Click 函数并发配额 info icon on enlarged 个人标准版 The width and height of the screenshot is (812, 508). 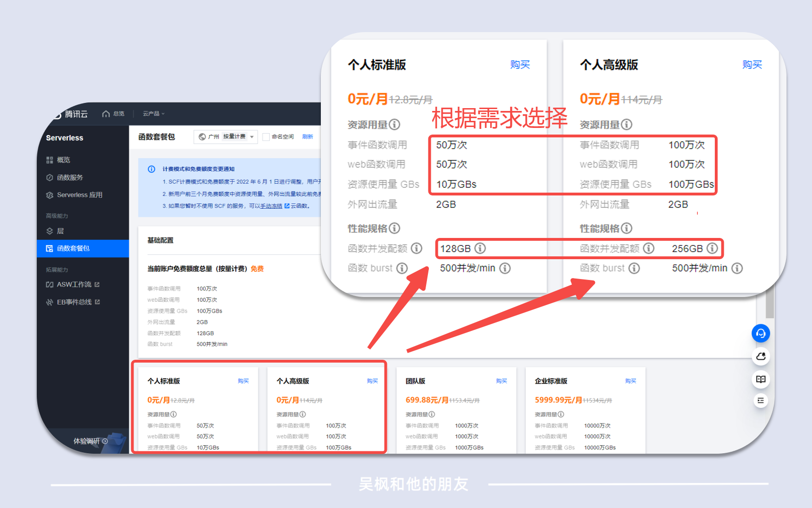pyautogui.click(x=417, y=248)
